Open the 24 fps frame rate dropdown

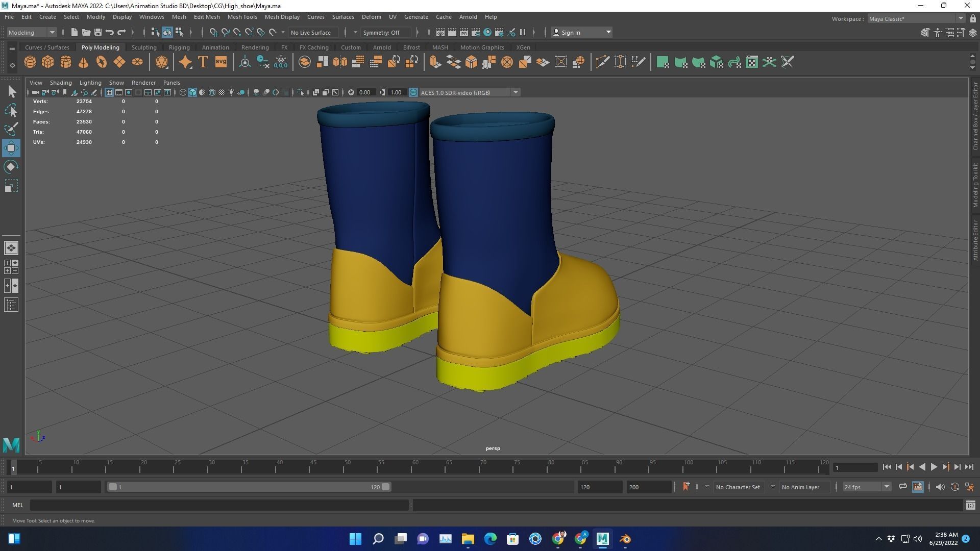click(x=866, y=487)
